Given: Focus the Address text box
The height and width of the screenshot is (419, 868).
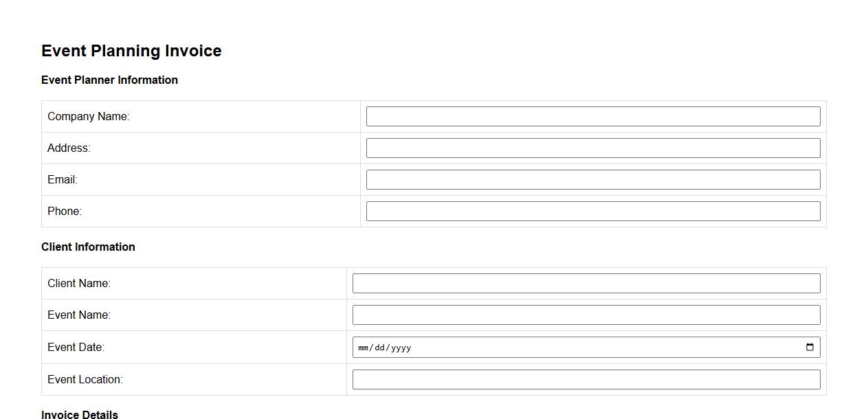Looking at the screenshot, I should (592, 148).
